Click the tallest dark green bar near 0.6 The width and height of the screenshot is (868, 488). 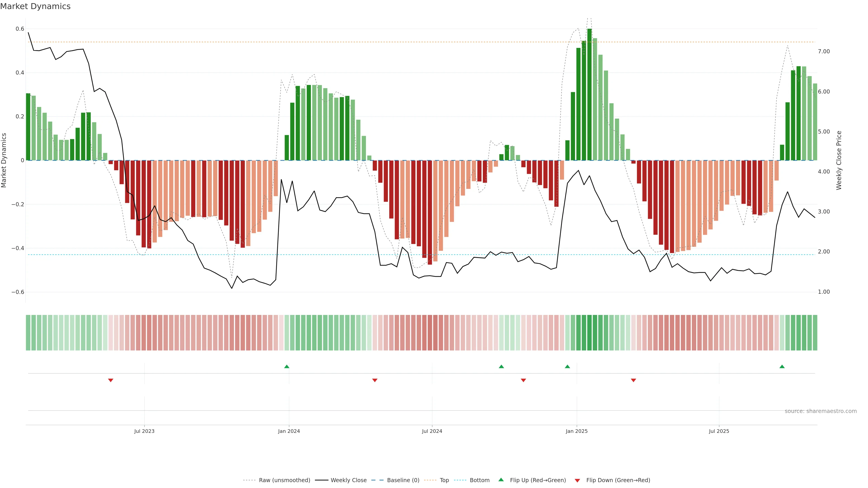pyautogui.click(x=589, y=94)
